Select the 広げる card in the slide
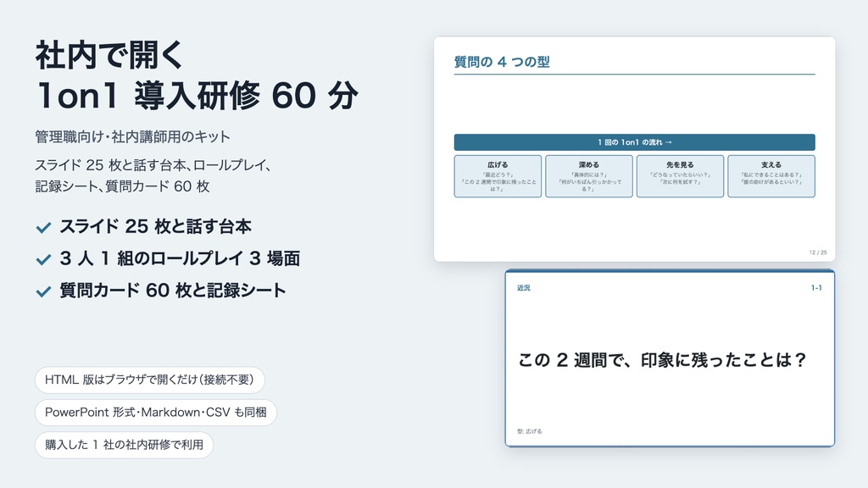Screen dimensions: 868x488 [x=498, y=176]
